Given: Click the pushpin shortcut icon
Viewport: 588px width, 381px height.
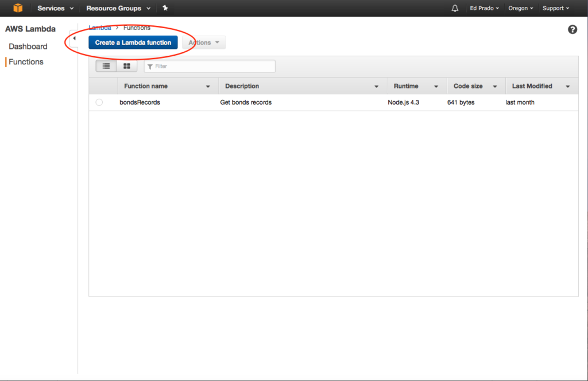Looking at the screenshot, I should pyautogui.click(x=165, y=8).
